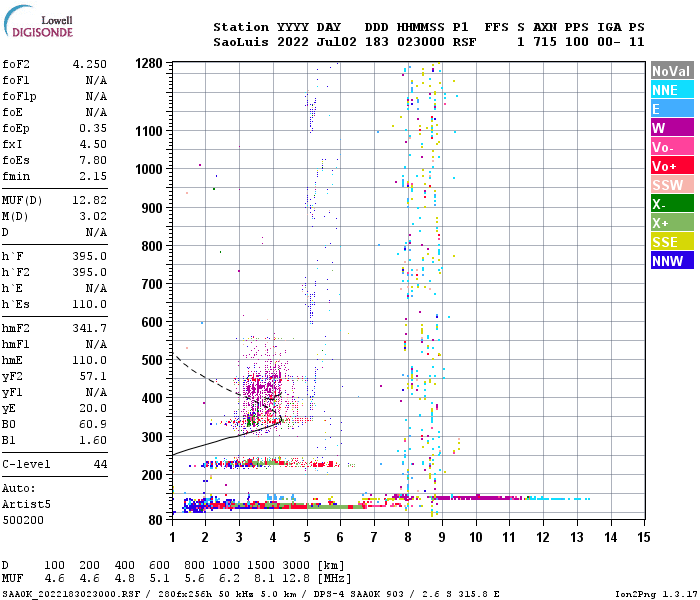Click the C-level value 44
Viewport: 700px width, 600px height.
(100, 465)
